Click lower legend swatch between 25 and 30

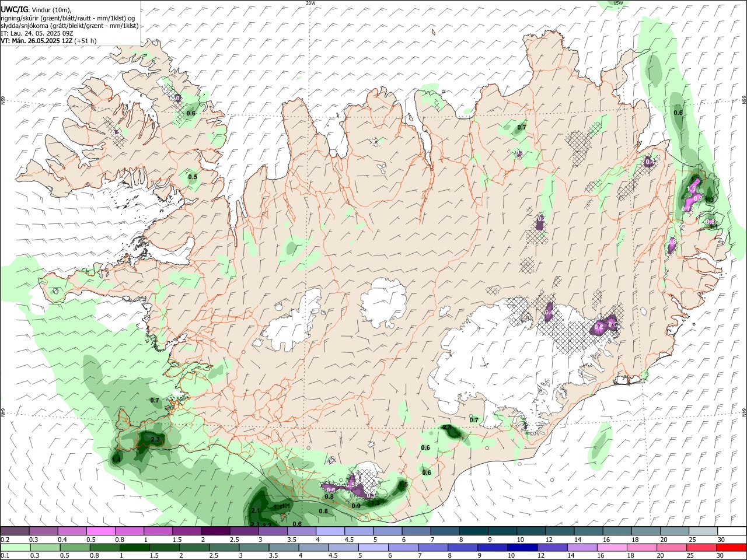[703, 548]
